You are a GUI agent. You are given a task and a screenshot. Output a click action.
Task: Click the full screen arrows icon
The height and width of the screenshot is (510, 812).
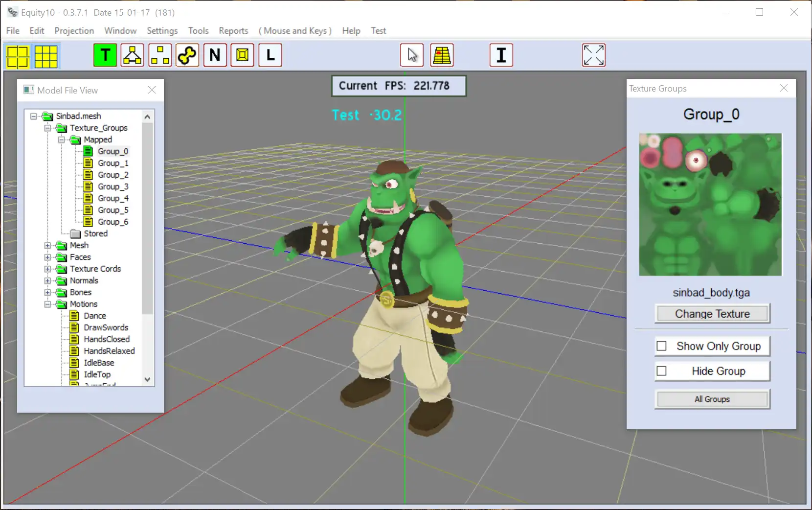click(593, 55)
